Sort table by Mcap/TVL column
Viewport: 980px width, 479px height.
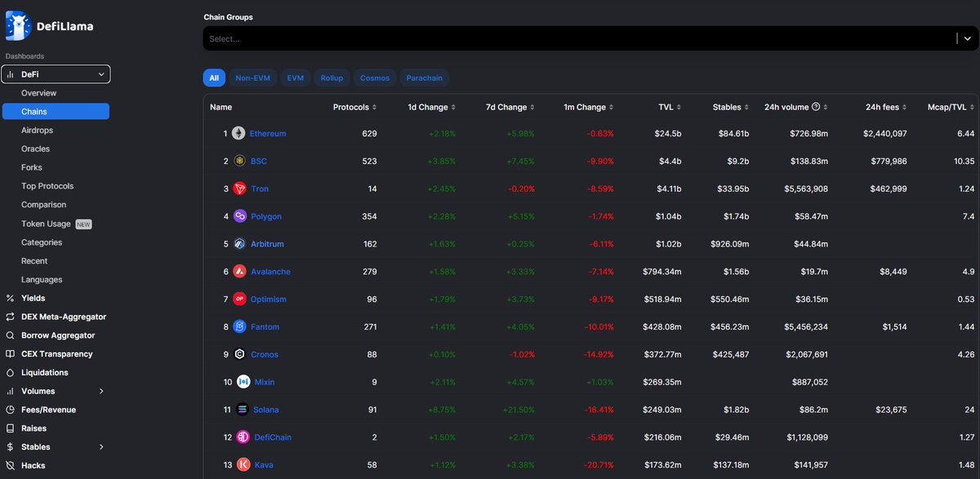[951, 107]
